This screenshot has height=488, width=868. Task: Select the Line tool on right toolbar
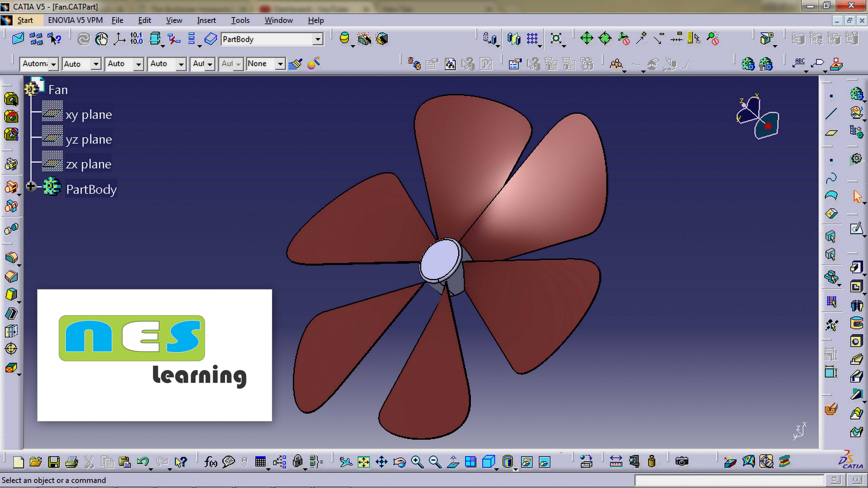[x=831, y=114]
